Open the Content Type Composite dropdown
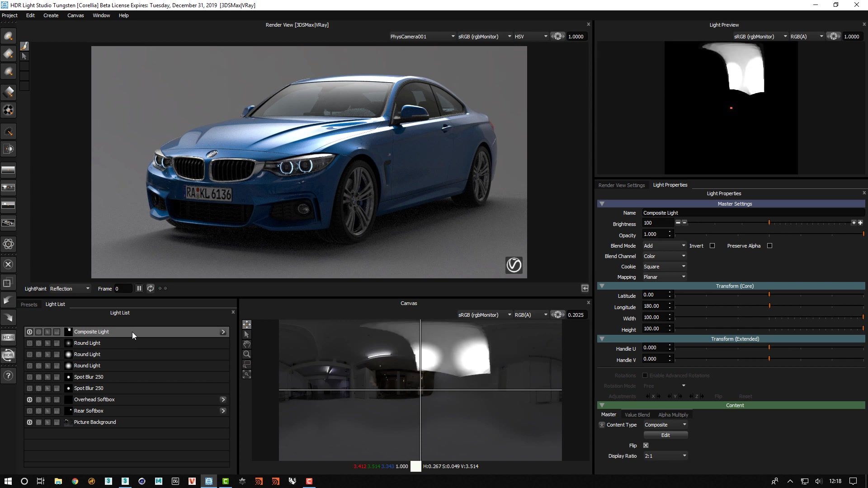The image size is (868, 488). [665, 425]
